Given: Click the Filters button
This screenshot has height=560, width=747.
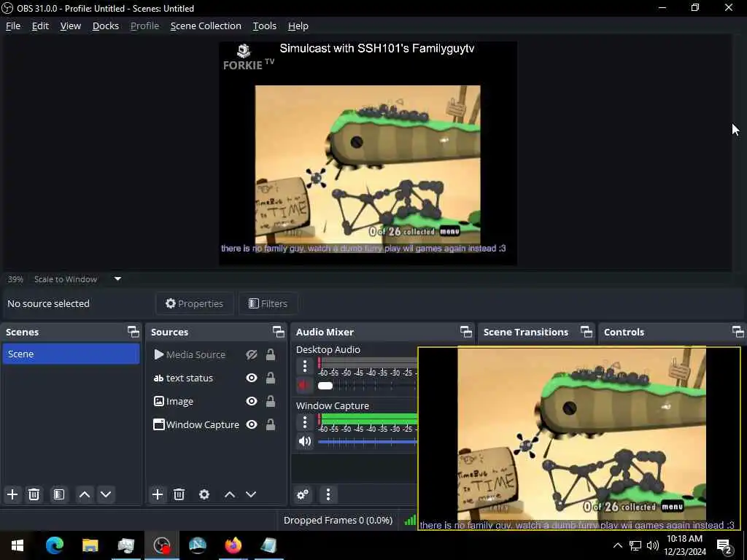Looking at the screenshot, I should (x=268, y=304).
